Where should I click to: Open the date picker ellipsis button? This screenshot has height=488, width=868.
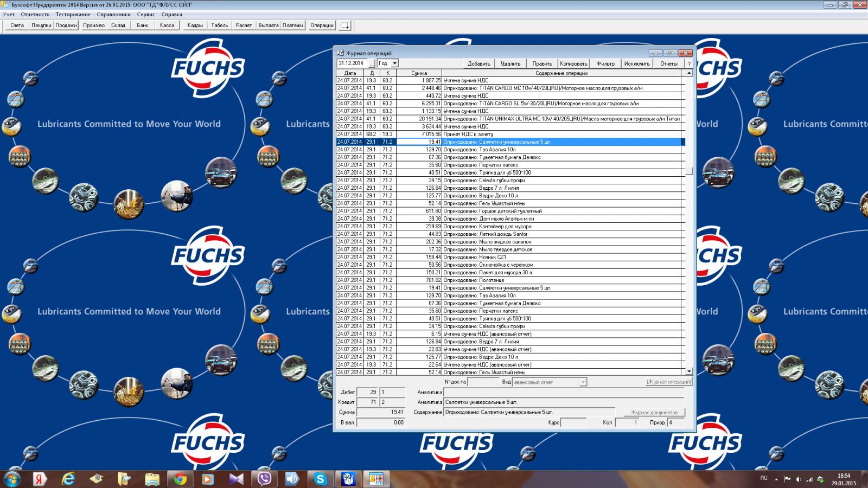[x=372, y=63]
